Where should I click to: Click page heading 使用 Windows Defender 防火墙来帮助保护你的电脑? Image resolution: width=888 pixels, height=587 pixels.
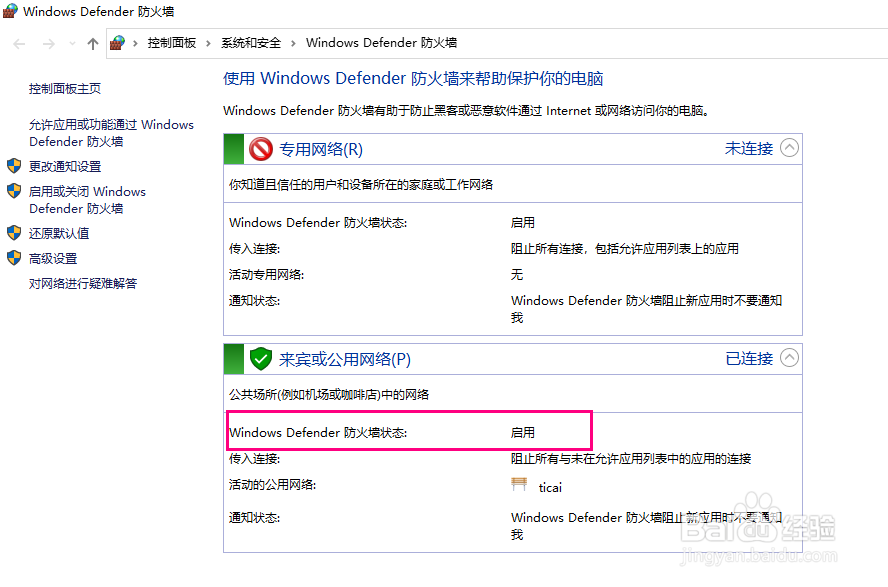pos(413,79)
